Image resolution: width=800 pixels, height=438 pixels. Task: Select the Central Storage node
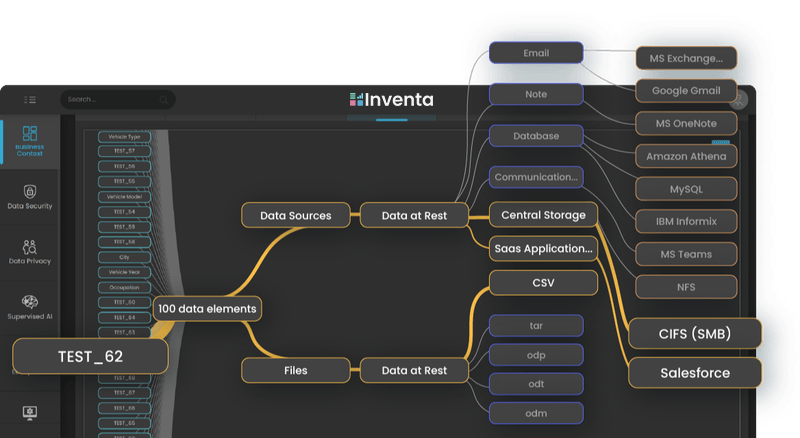pyautogui.click(x=543, y=215)
